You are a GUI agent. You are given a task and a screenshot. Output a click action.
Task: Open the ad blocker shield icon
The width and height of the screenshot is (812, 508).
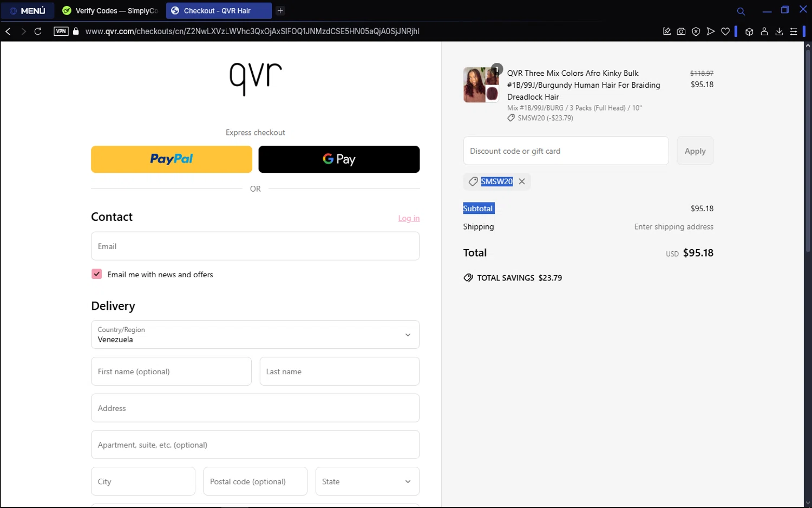(x=696, y=31)
